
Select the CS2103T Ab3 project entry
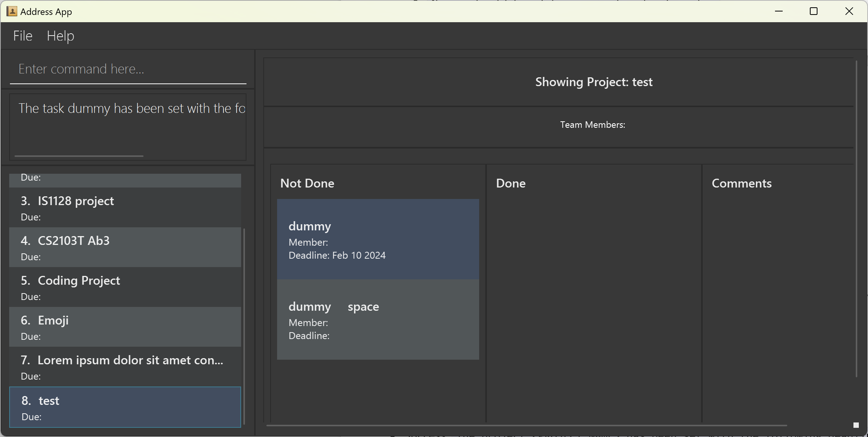[x=125, y=247]
